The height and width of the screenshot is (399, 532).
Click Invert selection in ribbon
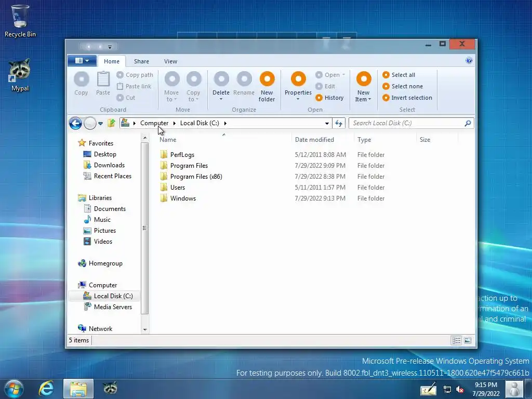(407, 98)
